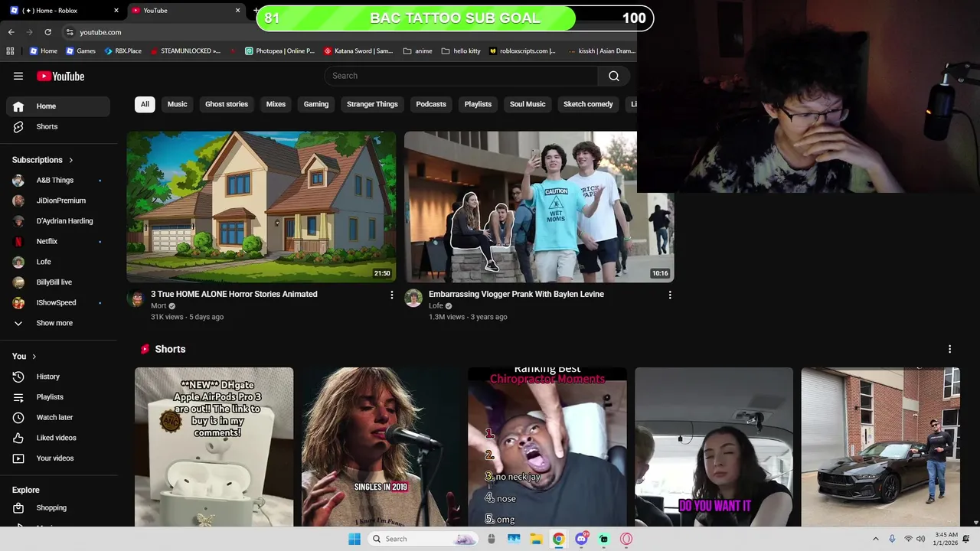The width and height of the screenshot is (980, 551).
Task: Open the anime bookmarks folder
Action: (418, 51)
